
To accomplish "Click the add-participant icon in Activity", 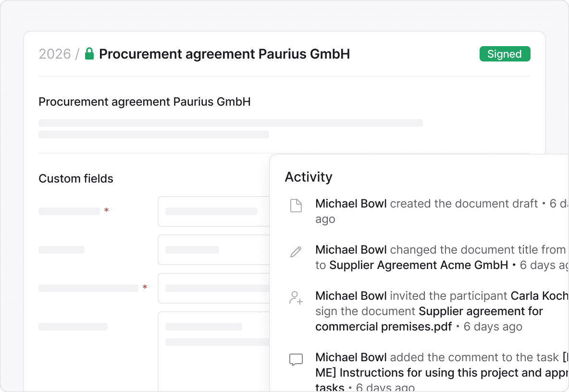I will pyautogui.click(x=296, y=298).
